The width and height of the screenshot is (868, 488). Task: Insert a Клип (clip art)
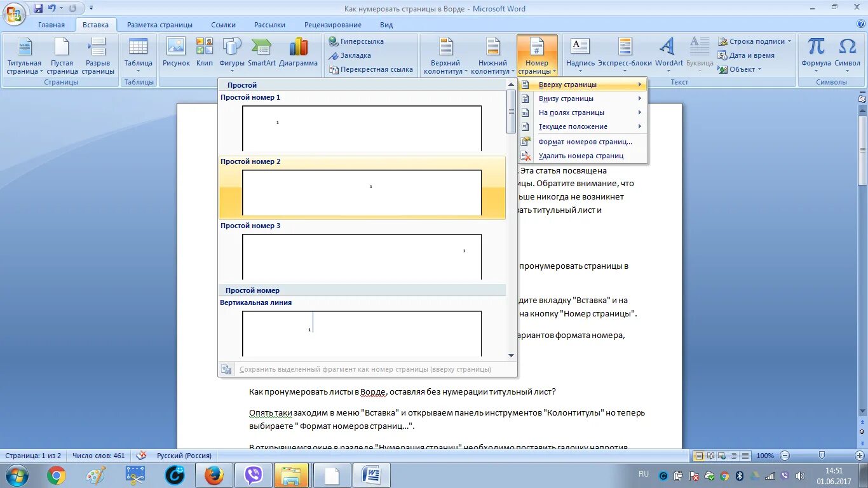click(x=205, y=52)
